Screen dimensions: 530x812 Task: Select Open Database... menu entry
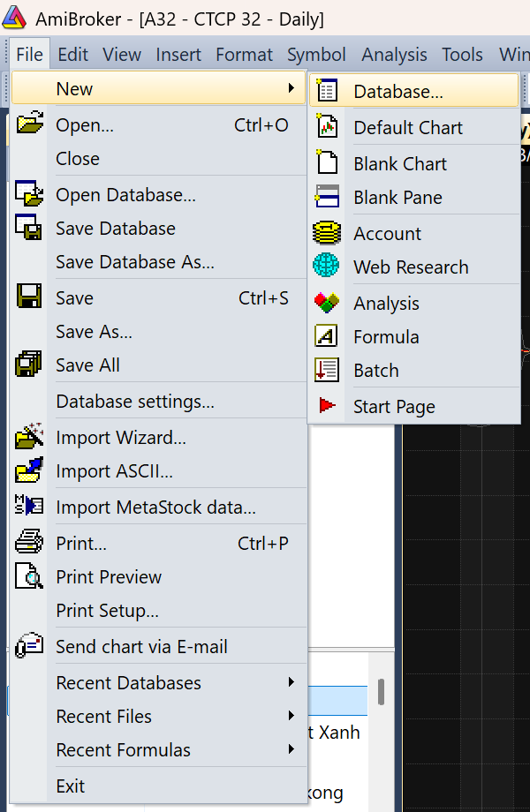(x=158, y=195)
